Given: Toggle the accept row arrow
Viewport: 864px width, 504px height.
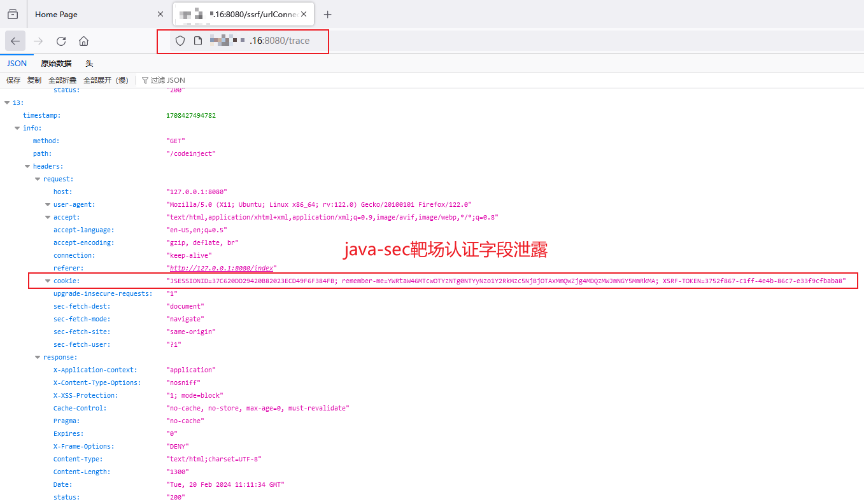Looking at the screenshot, I should pyautogui.click(x=48, y=217).
